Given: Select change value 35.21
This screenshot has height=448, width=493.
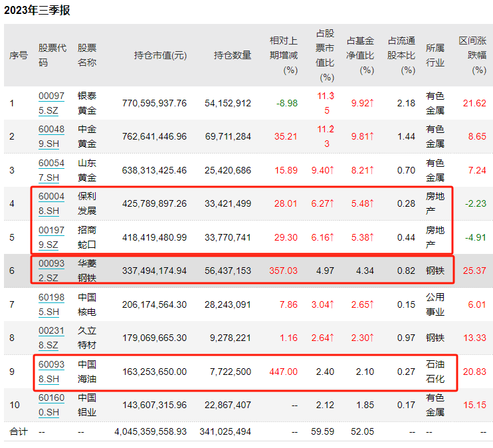Looking at the screenshot, I should coord(286,136).
